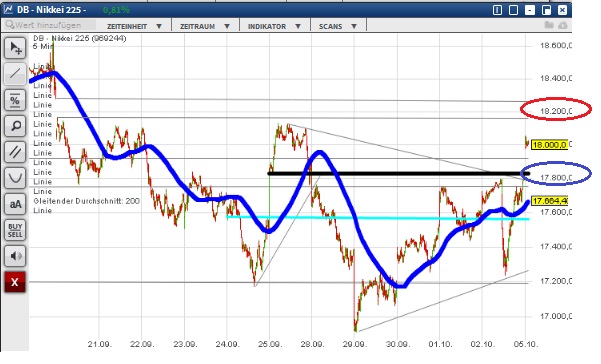Viewport: 601px width, 364px height.
Task: Click the chart icon in title bar
Action: 8,9
